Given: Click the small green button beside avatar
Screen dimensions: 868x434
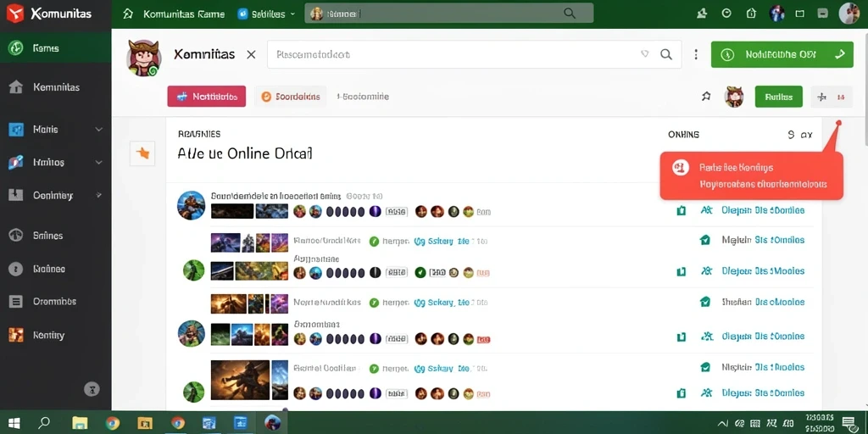Looking at the screenshot, I should pos(778,97).
